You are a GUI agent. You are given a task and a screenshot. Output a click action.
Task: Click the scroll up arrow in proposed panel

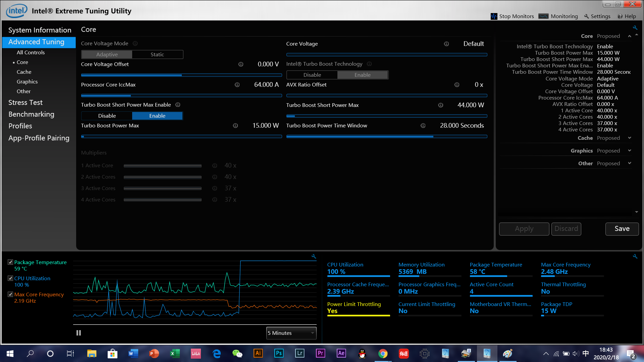pyautogui.click(x=637, y=35)
